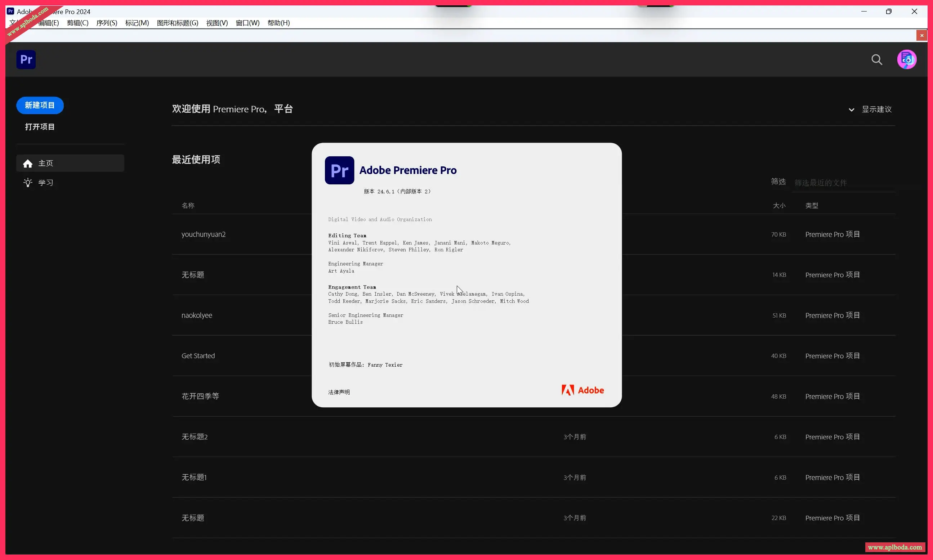
Task: Sort by the 名称 column header
Action: 188,206
